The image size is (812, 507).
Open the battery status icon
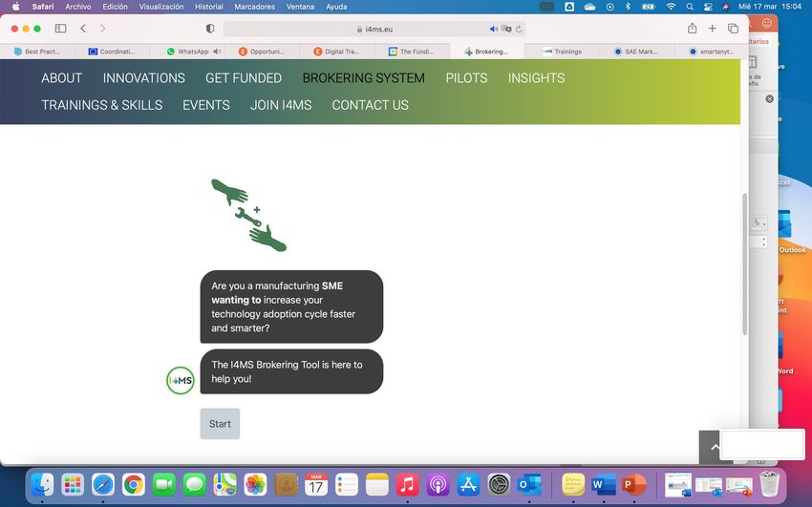649,7
